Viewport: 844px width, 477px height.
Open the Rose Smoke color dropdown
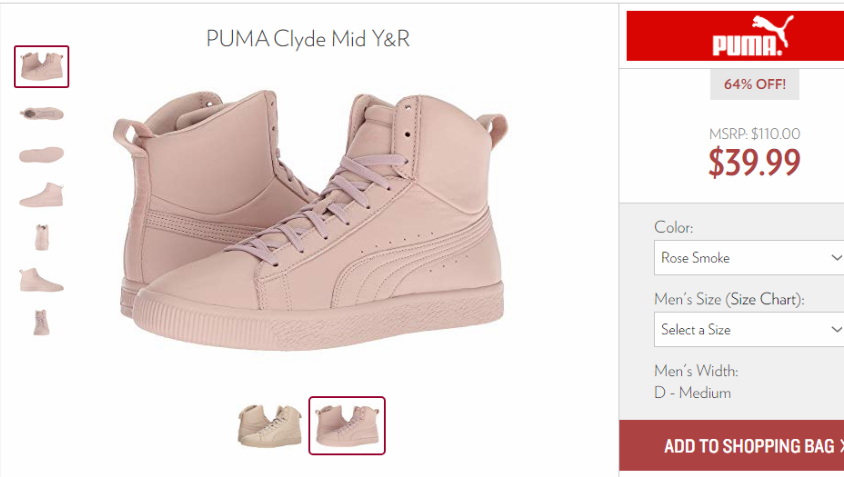749,258
